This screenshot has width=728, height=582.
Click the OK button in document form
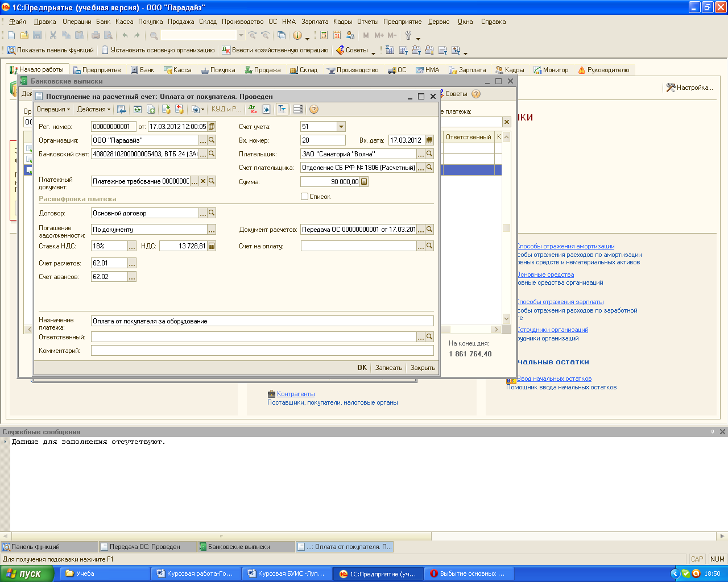pyautogui.click(x=362, y=368)
